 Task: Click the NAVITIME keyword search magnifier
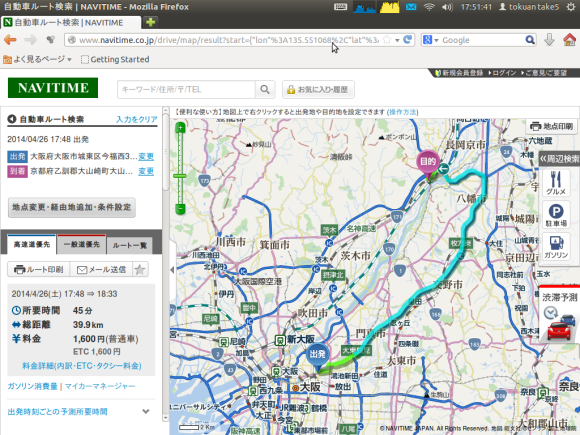coord(265,89)
